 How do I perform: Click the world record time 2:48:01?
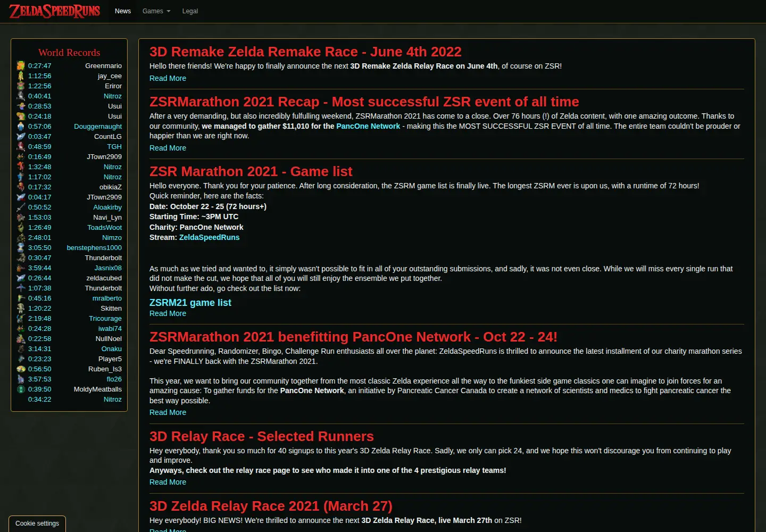pyautogui.click(x=40, y=238)
